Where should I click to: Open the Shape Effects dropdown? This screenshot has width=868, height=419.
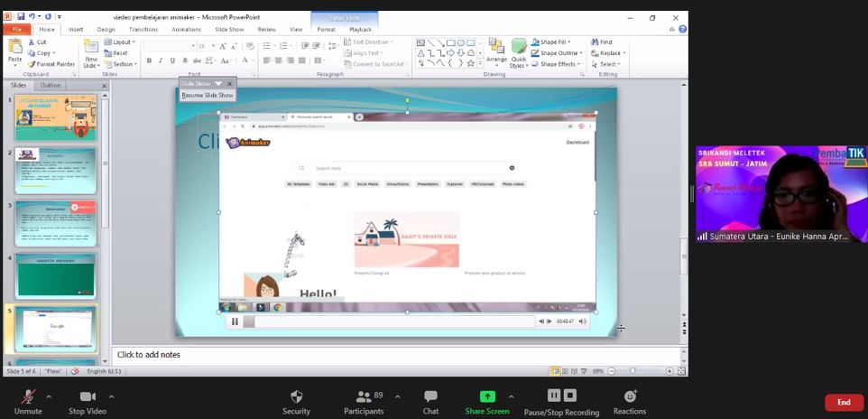[x=556, y=64]
